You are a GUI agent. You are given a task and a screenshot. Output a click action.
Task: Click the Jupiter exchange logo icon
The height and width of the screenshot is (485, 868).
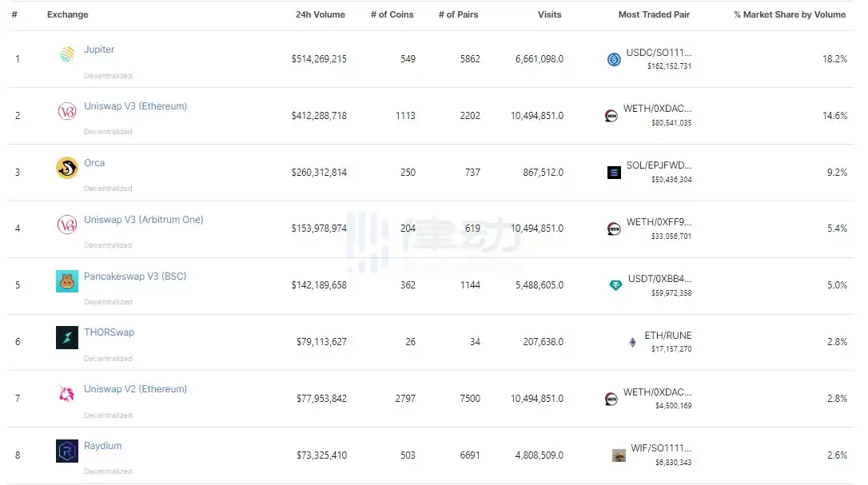pyautogui.click(x=67, y=55)
